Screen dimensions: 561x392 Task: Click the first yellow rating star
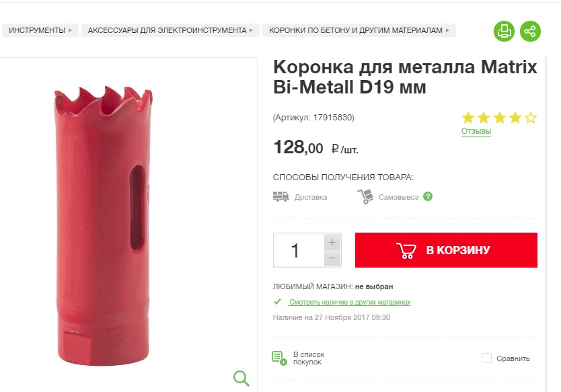tap(468, 118)
